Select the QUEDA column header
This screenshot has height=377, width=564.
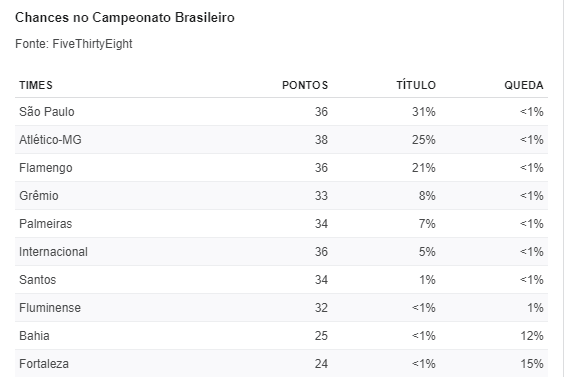[x=524, y=85]
